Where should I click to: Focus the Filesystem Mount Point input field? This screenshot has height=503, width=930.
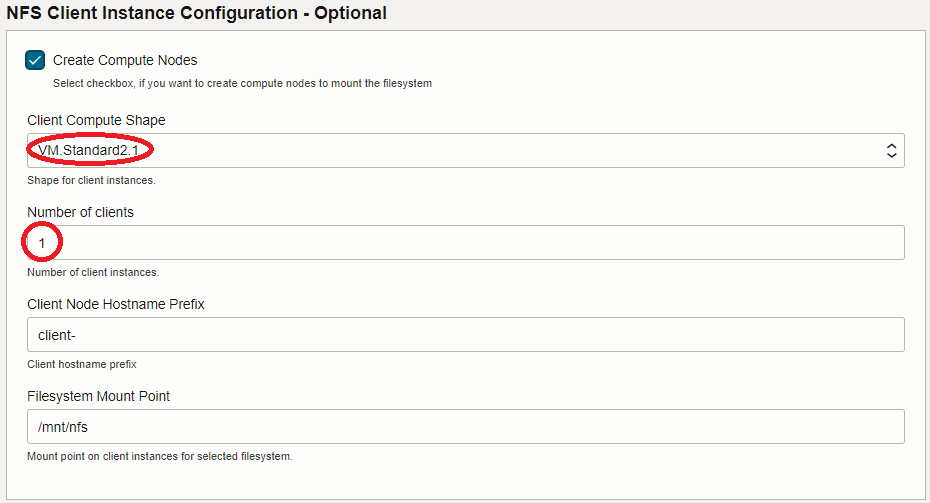click(x=465, y=427)
